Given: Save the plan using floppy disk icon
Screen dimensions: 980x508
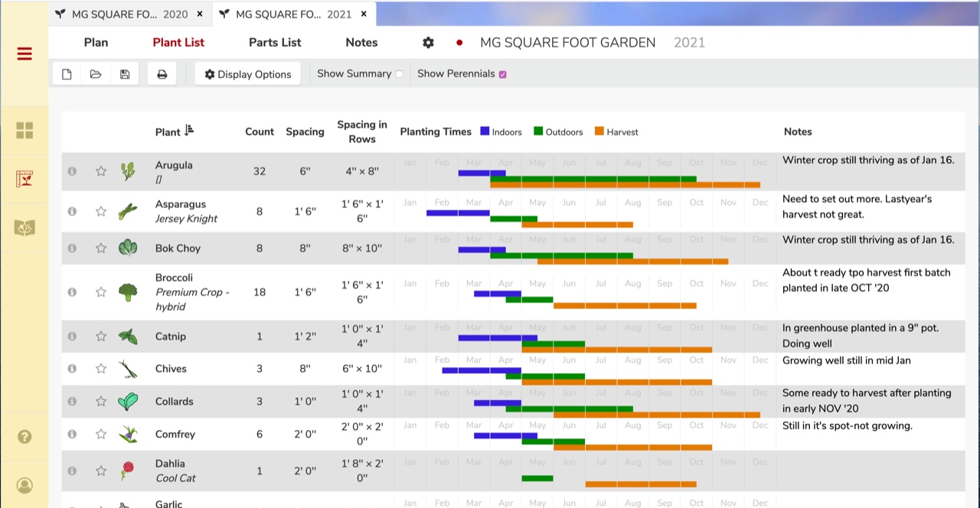Looking at the screenshot, I should tap(125, 74).
